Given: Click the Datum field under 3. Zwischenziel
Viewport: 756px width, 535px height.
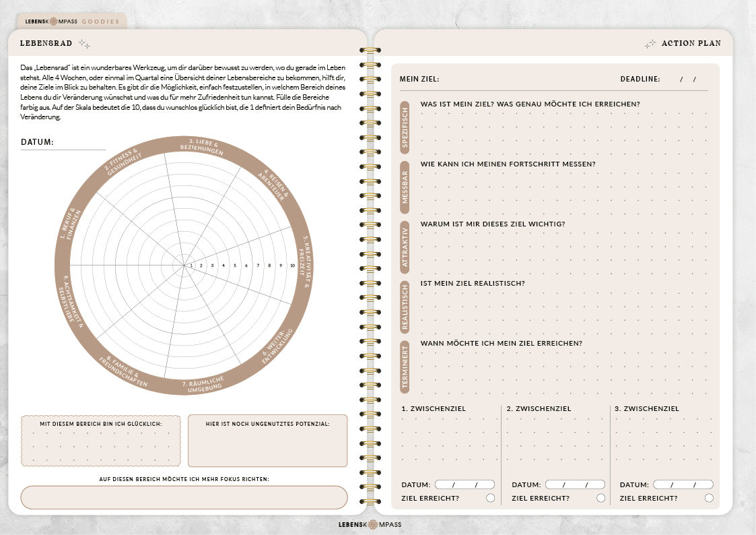Looking at the screenshot, I should [683, 484].
